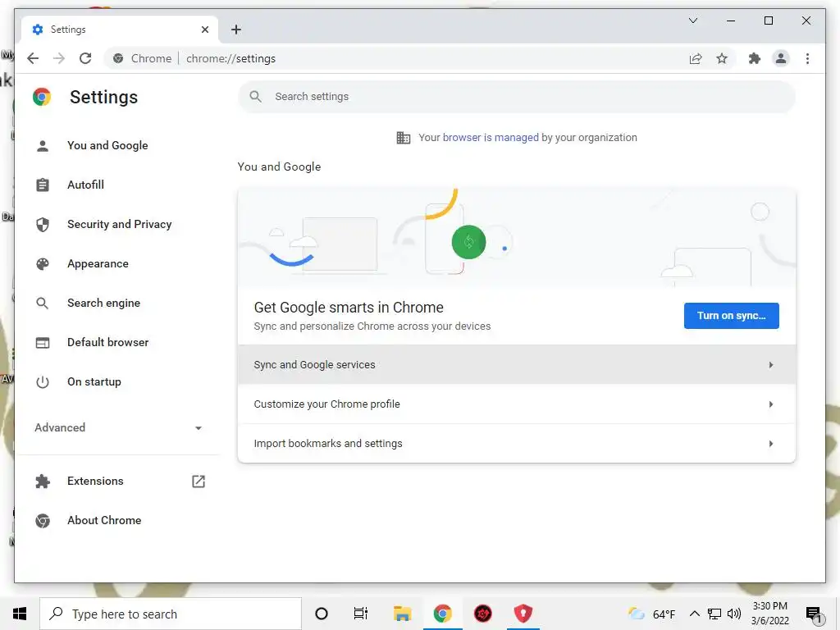The width and height of the screenshot is (840, 630).
Task: Open the profile avatar menu
Action: [781, 58]
